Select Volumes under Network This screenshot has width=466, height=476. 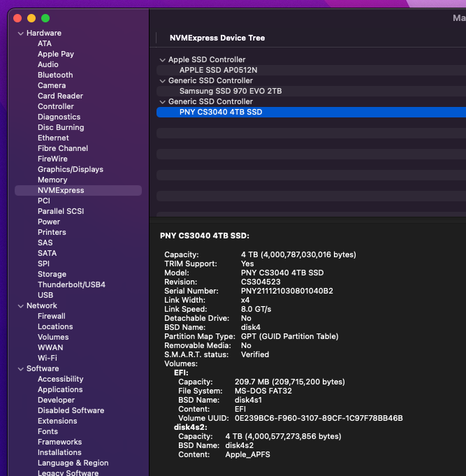[53, 337]
